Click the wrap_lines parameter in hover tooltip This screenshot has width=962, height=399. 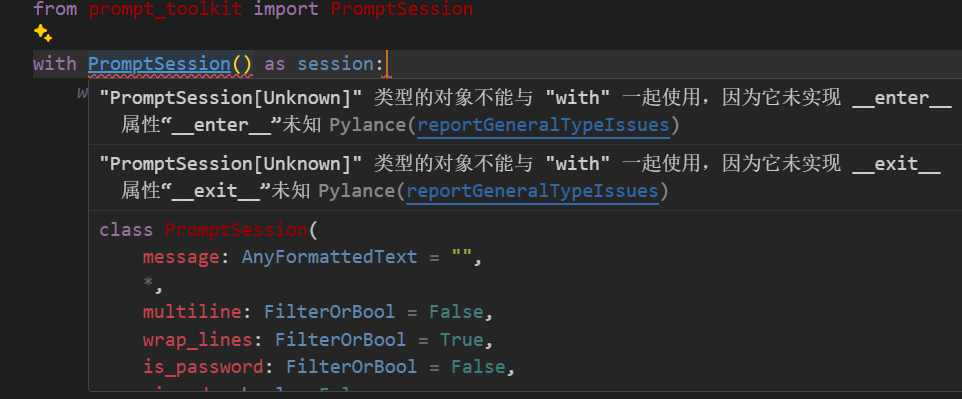click(x=198, y=339)
